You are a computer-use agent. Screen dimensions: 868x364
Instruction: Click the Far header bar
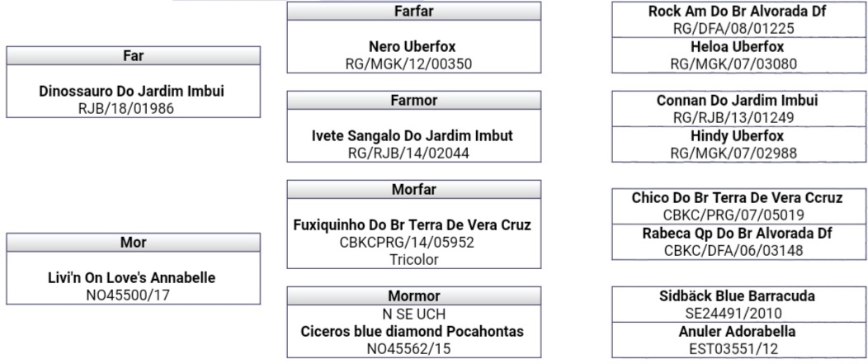tap(134, 55)
